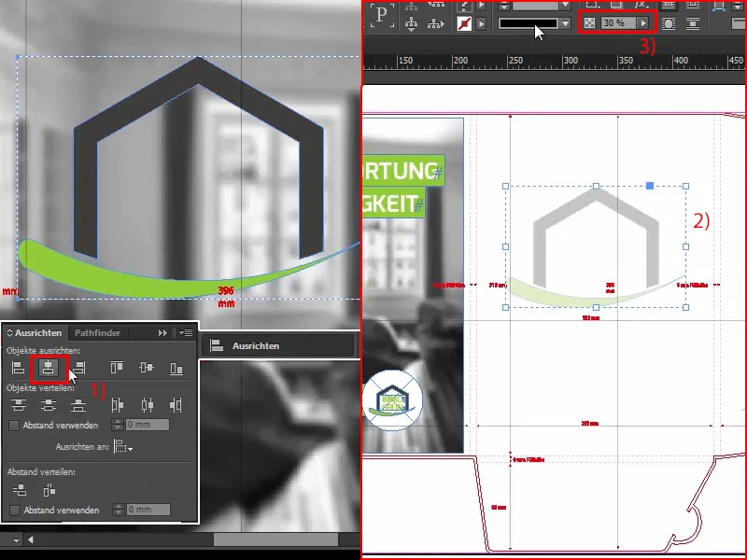Viewport: 747px width, 560px height.
Task: Click the green RTUNG text frame
Action: tap(403, 170)
